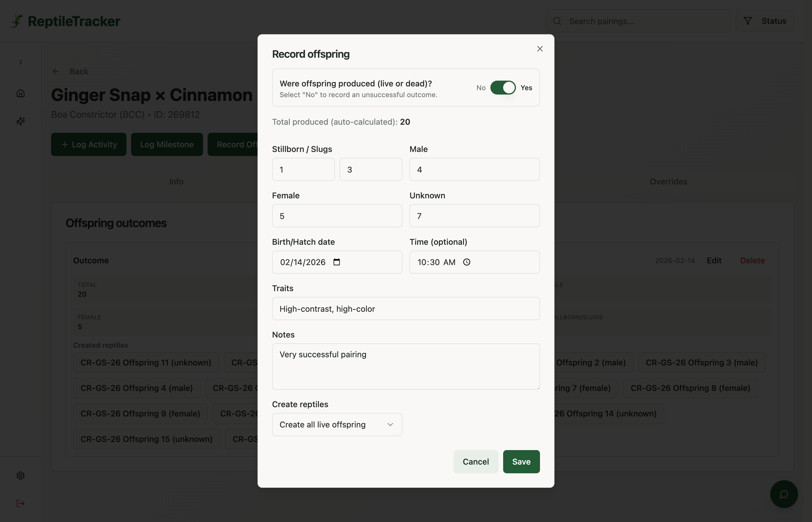Screen dimensions: 812x522
Task: Click the Birth/Hatch date field
Action: click(x=337, y=262)
